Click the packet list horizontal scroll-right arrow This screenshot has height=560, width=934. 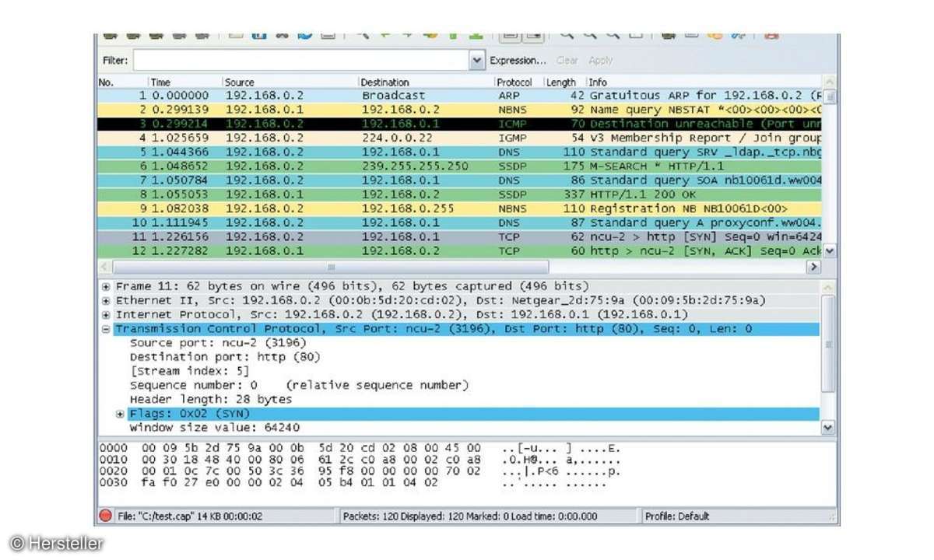pos(815,266)
